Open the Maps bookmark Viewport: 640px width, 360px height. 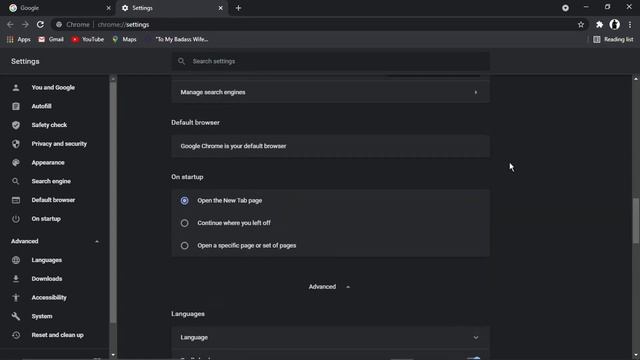pyautogui.click(x=124, y=40)
